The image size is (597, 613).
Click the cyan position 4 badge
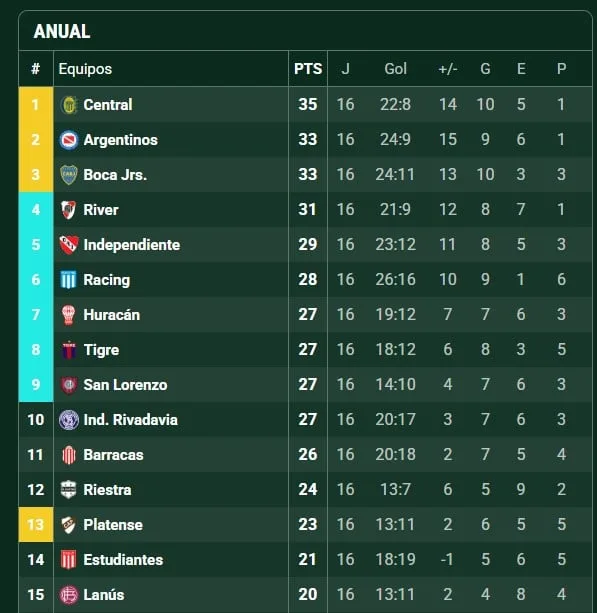pyautogui.click(x=36, y=210)
